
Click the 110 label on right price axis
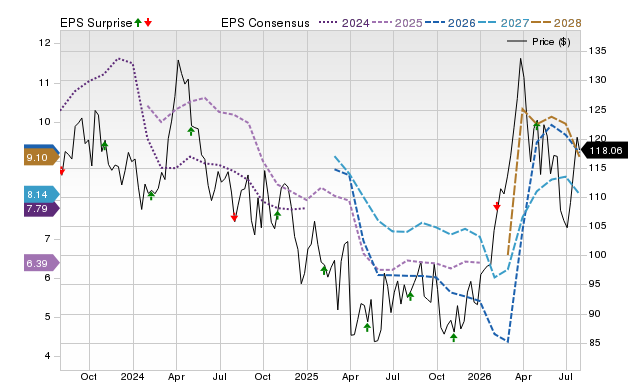pos(597,197)
